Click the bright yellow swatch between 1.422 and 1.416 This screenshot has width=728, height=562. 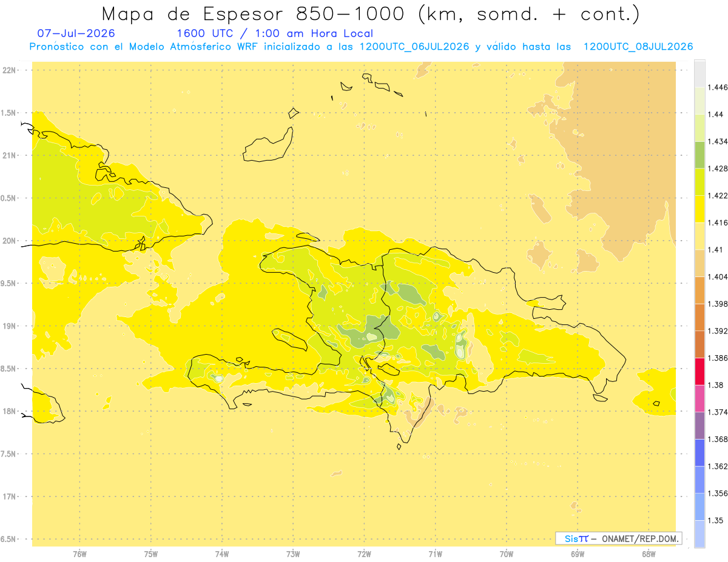click(699, 209)
